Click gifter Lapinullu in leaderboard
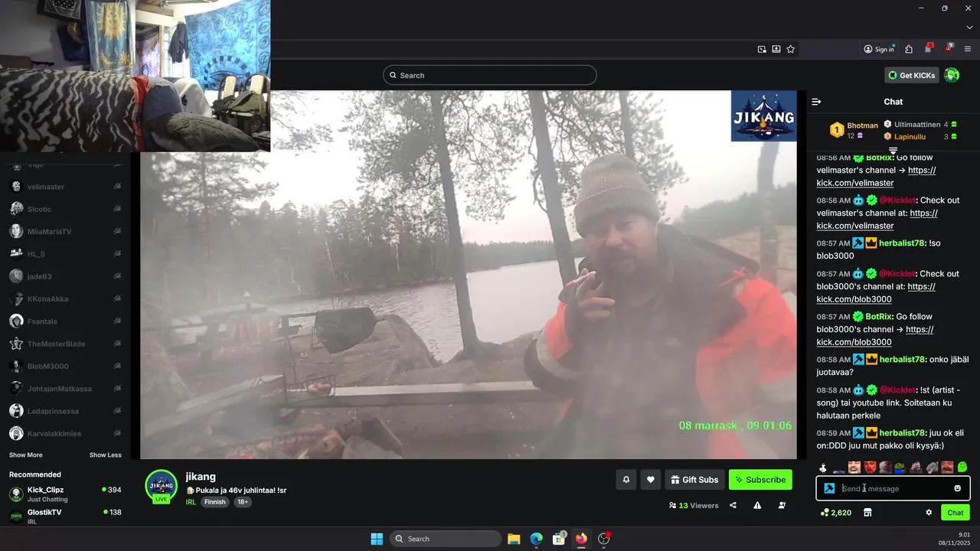This screenshot has width=980, height=551. (910, 137)
